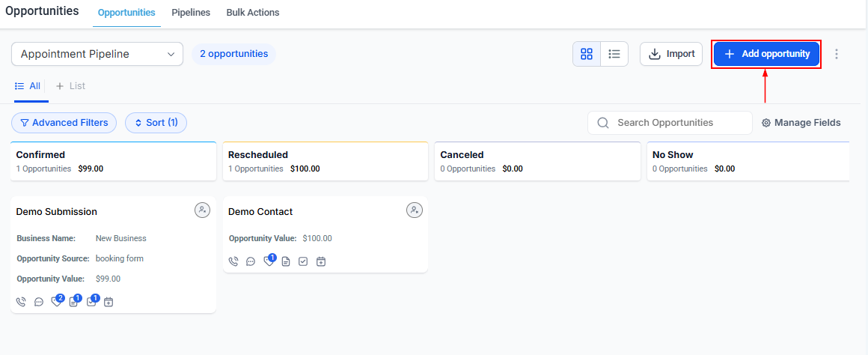This screenshot has width=868, height=355.
Task: Switch to the Pipelines tab
Action: 191,13
